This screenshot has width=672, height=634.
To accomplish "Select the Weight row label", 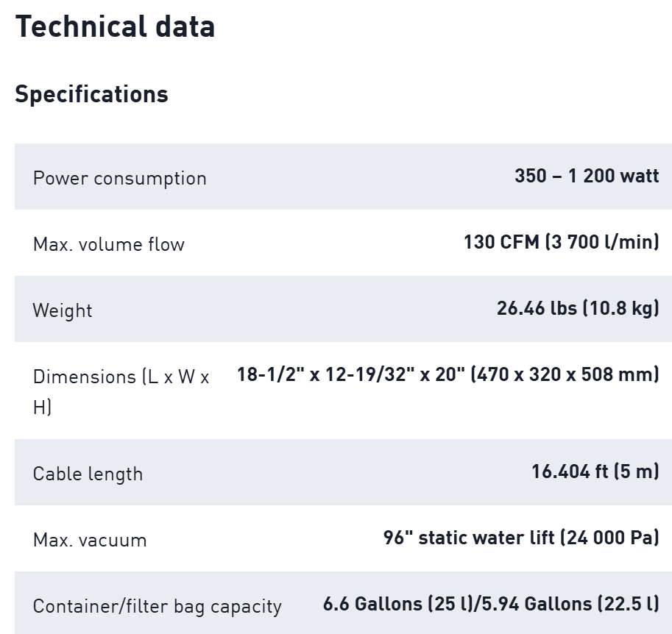I will click(x=63, y=310).
